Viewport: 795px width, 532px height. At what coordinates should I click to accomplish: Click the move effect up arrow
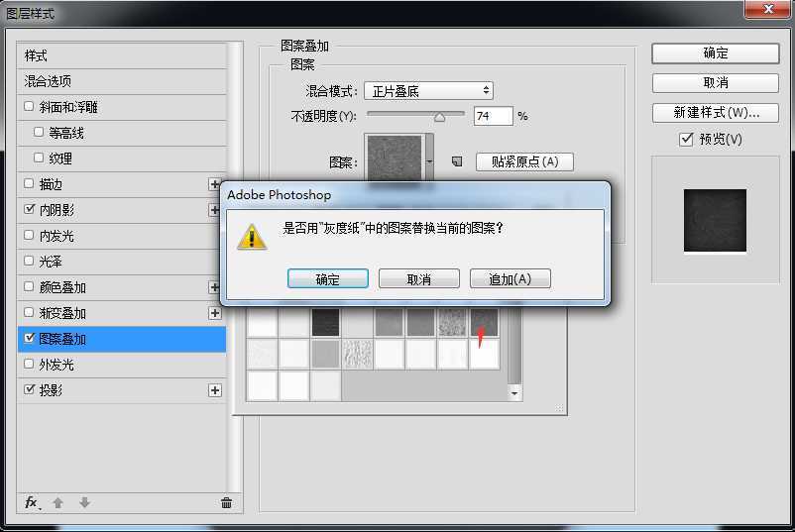click(57, 502)
